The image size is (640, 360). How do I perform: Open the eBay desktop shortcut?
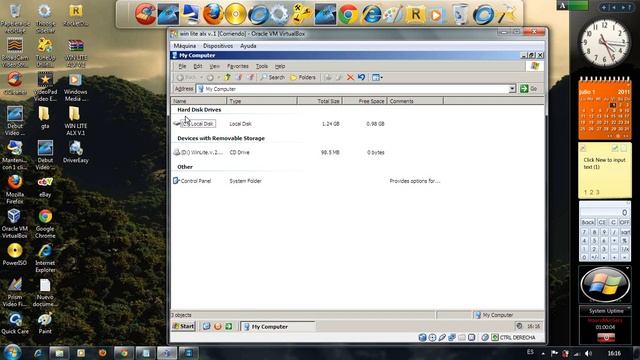click(45, 187)
